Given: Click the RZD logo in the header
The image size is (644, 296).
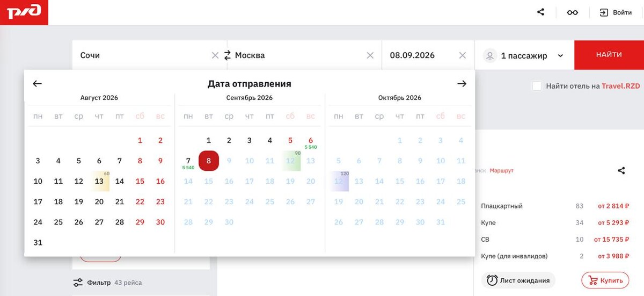Looking at the screenshot, I should pos(24,12).
